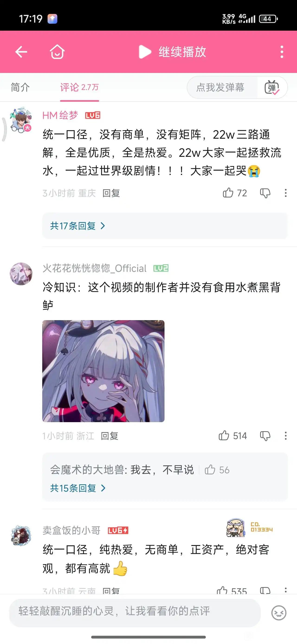Dislike the HM绘梦 comment

click(265, 193)
